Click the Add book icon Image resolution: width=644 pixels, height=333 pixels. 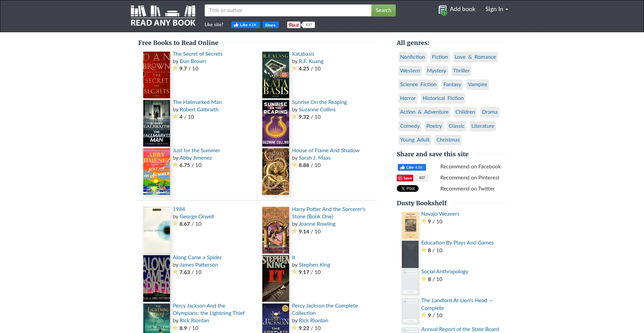(x=443, y=10)
